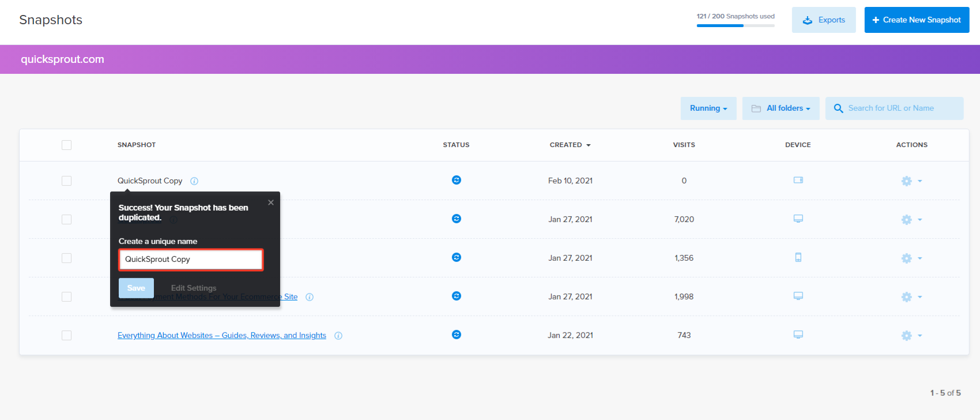Open the All folders dropdown
Viewport: 980px width, 420px height.
(x=781, y=108)
